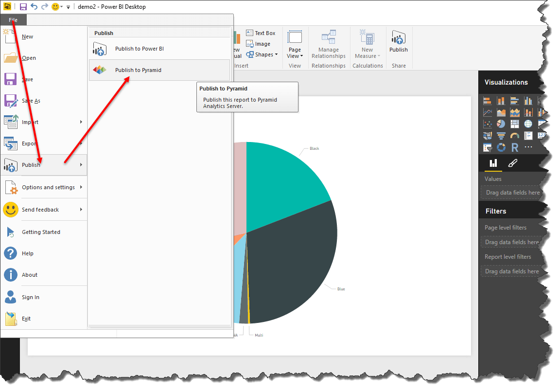
Task: Select the line chart visualization
Action: click(x=488, y=112)
